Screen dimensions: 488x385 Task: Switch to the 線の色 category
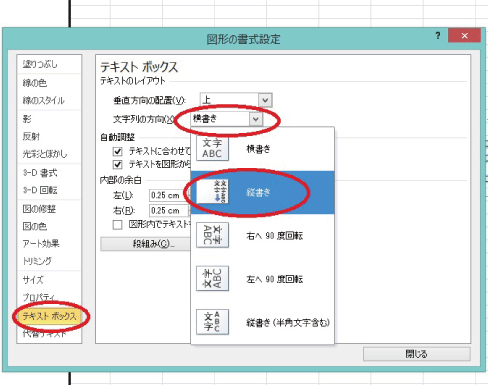35,82
